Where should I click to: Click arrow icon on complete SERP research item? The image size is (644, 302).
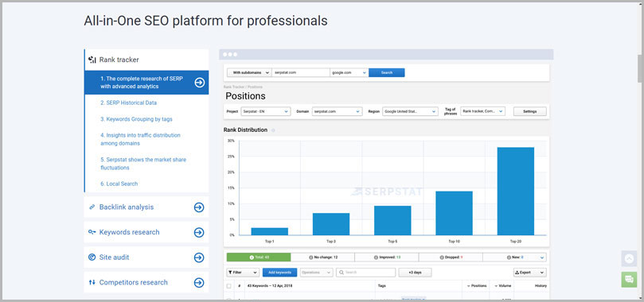(199, 83)
